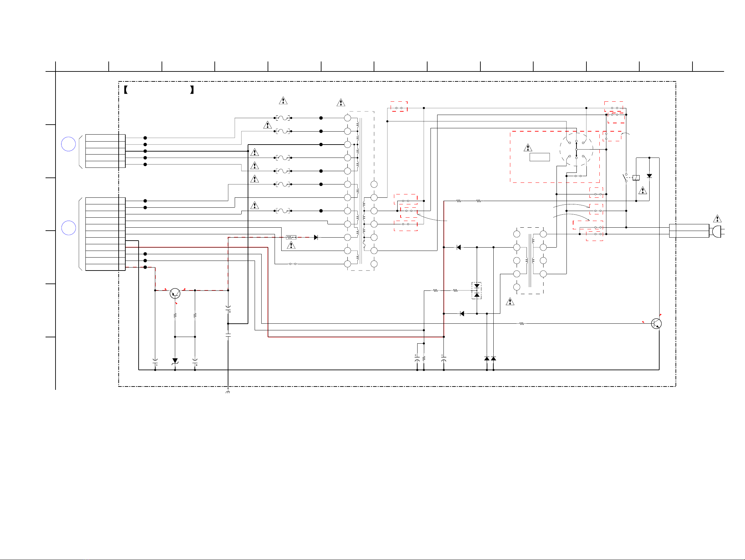The width and height of the screenshot is (745, 560).
Task: Click the warning triangle below the relay diode
Action: 643,190
